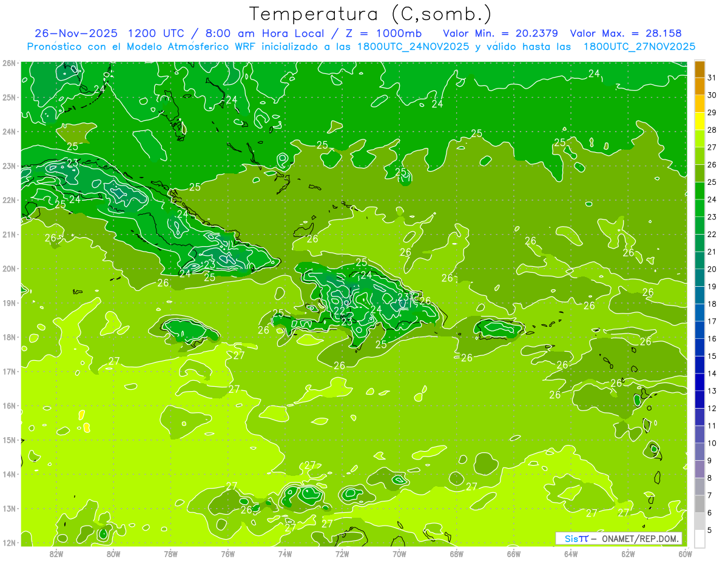Click the 14N latitude axis label
Viewport: 728px width, 562px height.
click(x=9, y=474)
